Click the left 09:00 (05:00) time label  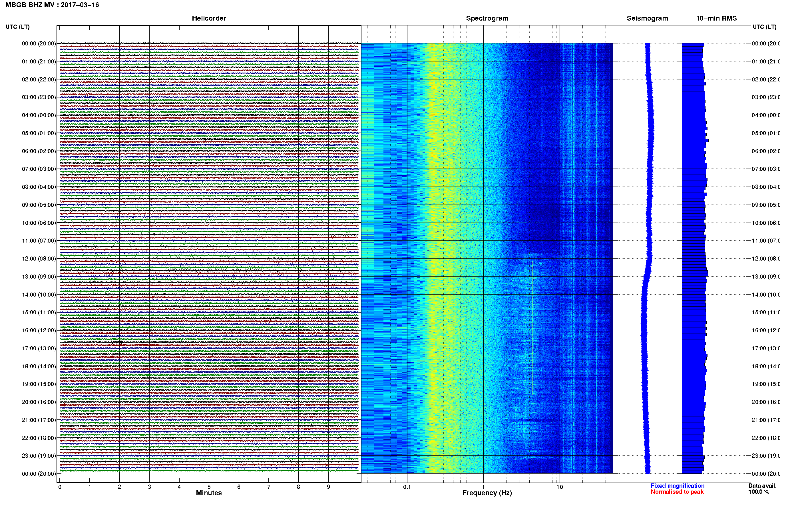pyautogui.click(x=39, y=205)
